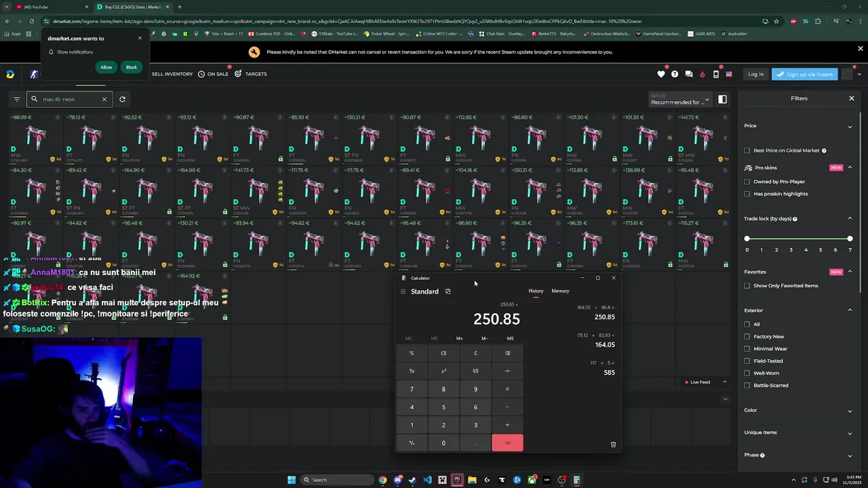
Task: Move trade lock slider left handle
Action: (747, 239)
